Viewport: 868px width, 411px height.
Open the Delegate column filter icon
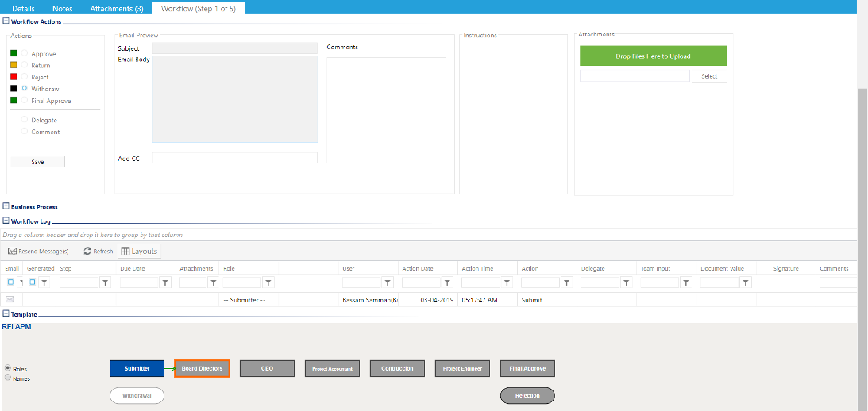click(626, 282)
